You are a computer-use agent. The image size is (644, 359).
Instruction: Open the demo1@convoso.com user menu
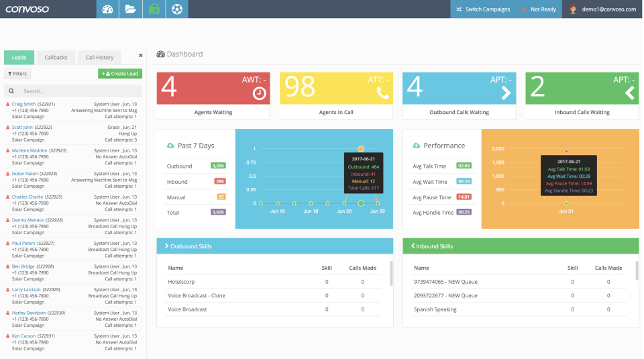coord(602,9)
